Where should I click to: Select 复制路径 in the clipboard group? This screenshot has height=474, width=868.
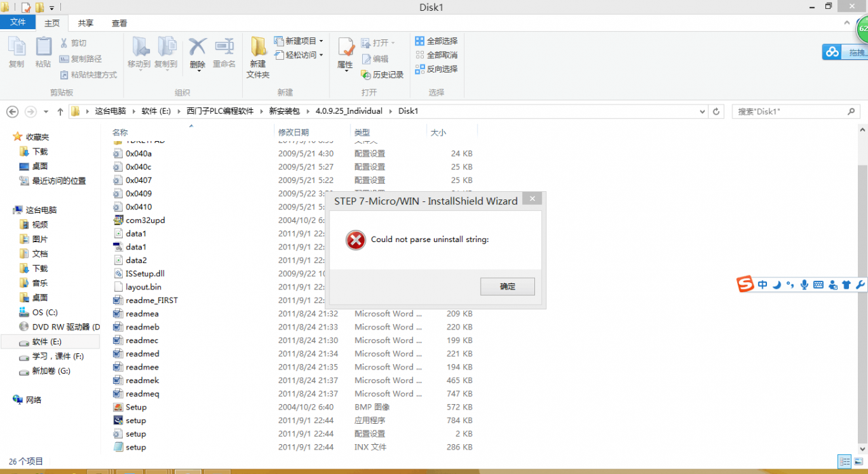[81, 59]
